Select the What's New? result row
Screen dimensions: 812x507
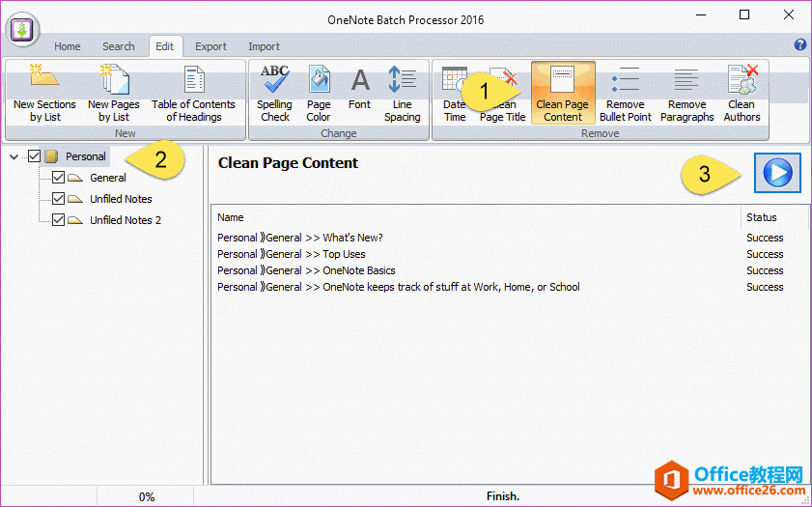(x=510, y=238)
